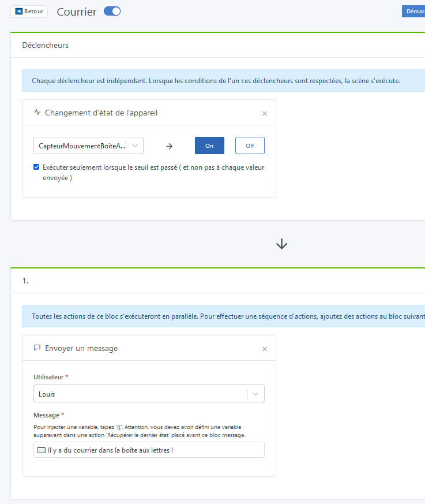This screenshot has width=425, height=504.
Task: Open the Utilisateur dropdown showing Louis
Action: (x=149, y=394)
